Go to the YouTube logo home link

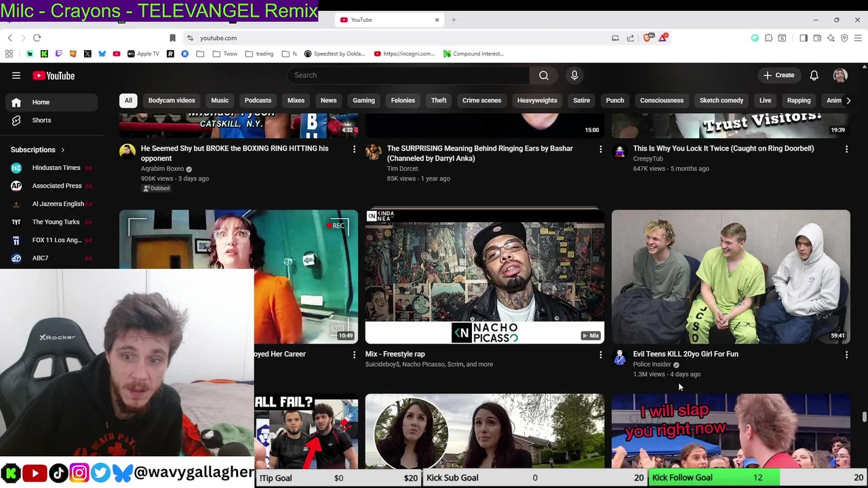click(x=54, y=75)
